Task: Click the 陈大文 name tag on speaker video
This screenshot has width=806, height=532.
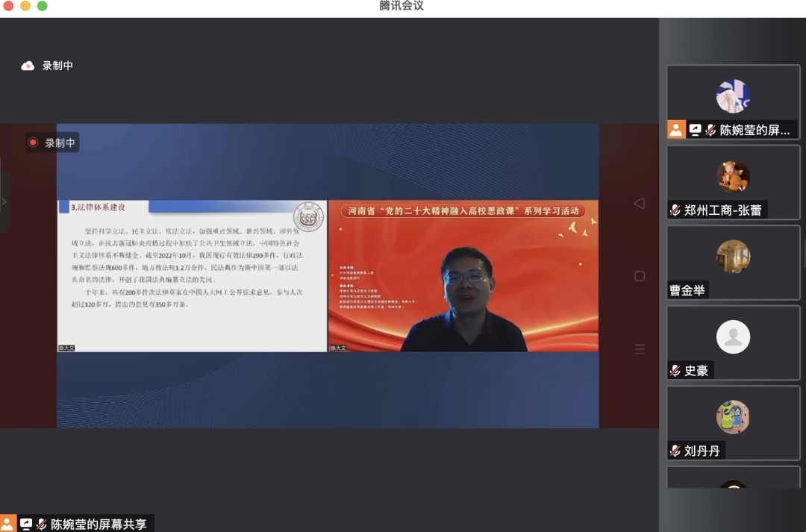Action: coord(338,348)
